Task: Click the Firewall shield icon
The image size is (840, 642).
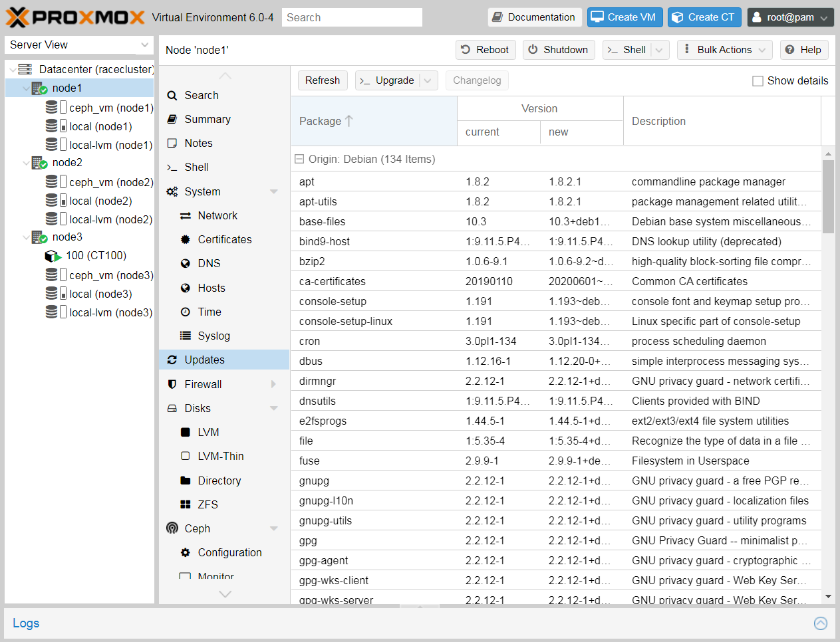Action: point(172,384)
